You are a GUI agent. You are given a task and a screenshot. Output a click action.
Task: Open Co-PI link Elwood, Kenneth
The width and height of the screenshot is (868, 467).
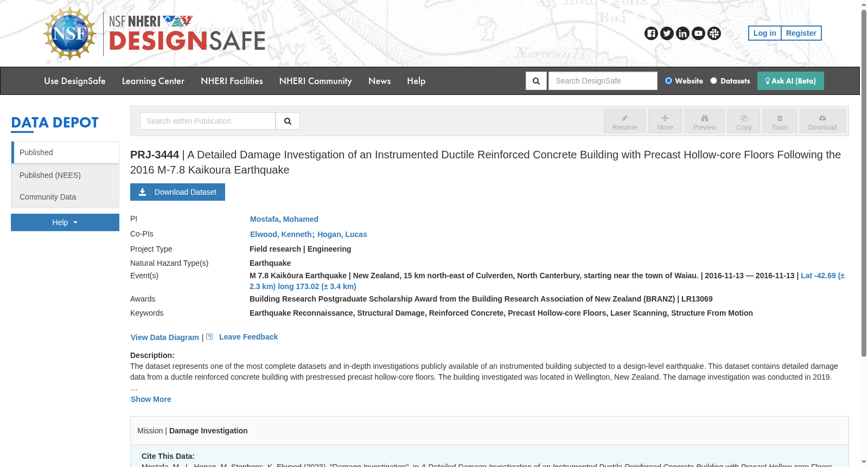coord(281,234)
